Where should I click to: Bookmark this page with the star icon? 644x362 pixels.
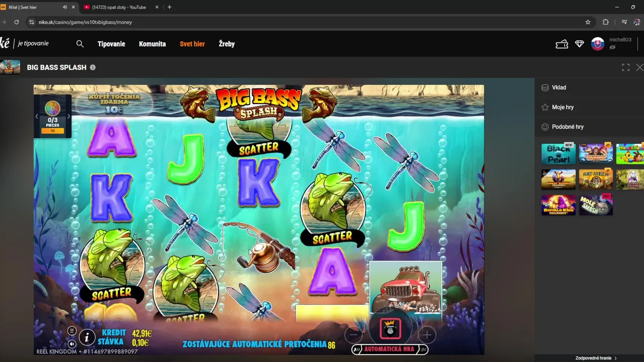[588, 22]
